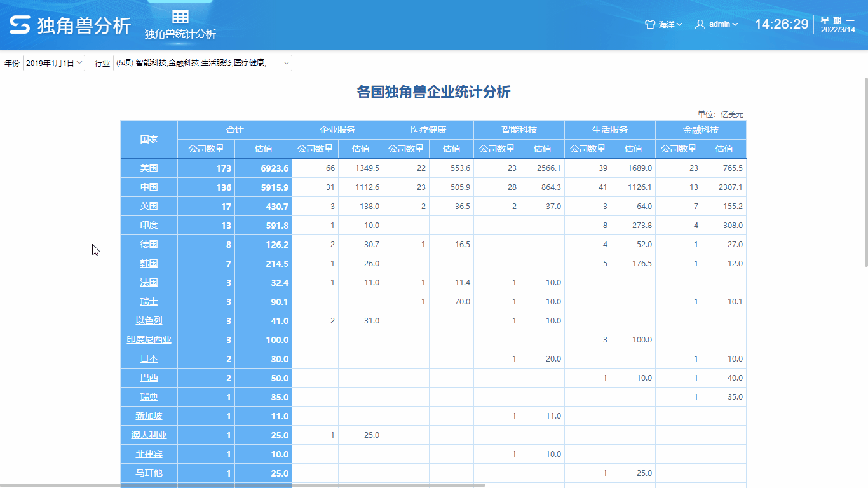Click the 德国 row link
This screenshot has width=868, height=488.
tap(149, 244)
